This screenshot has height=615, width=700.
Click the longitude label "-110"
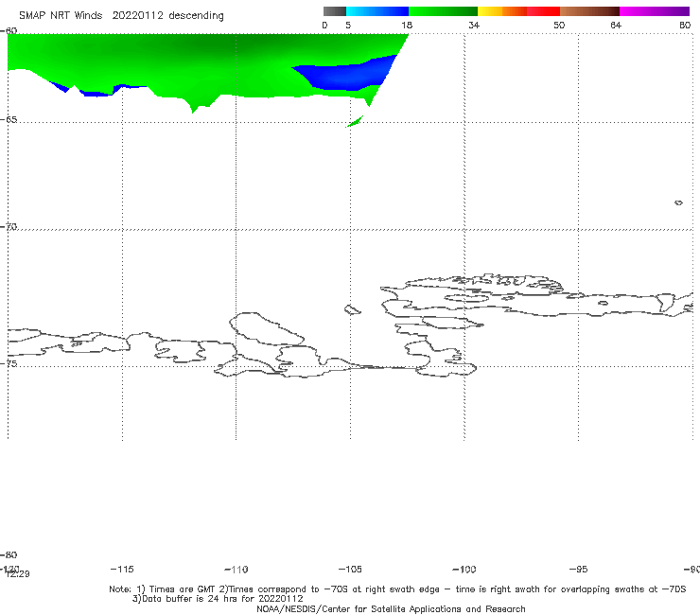236,570
